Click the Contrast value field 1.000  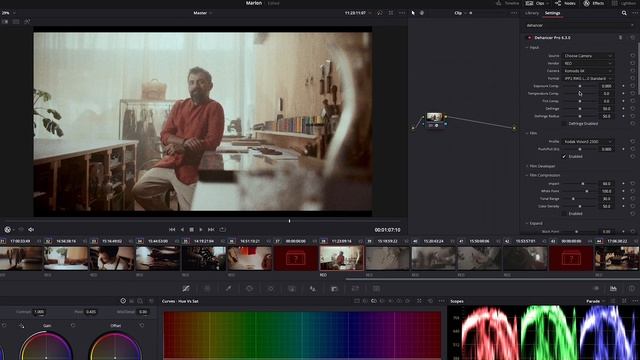click(x=39, y=312)
